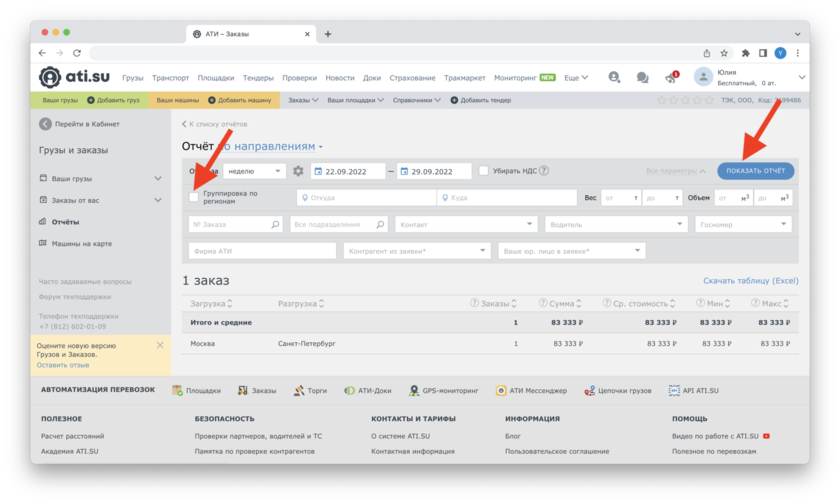Screen dimensions: 840x504
Task: Open notifications megaphone icon with badge
Action: [x=671, y=77]
